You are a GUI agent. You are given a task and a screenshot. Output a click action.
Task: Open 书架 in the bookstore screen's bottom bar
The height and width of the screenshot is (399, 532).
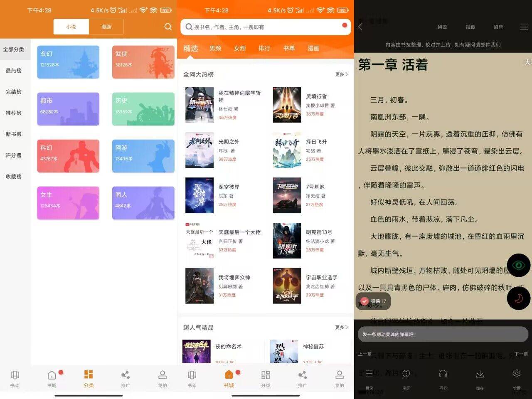point(192,379)
